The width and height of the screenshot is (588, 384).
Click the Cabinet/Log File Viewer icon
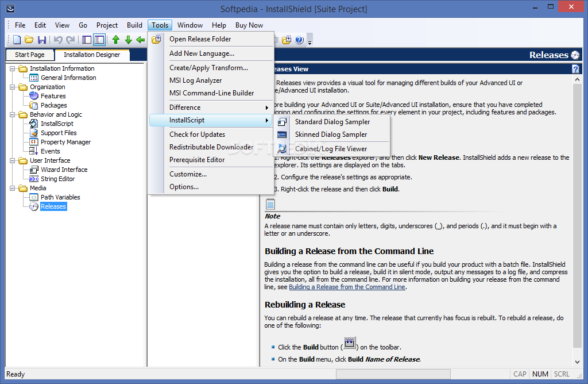(x=282, y=149)
